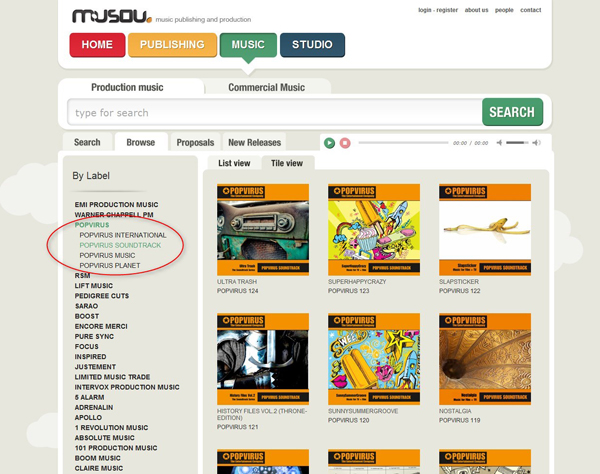The height and width of the screenshot is (474, 600).
Task: Go to the HOME section
Action: 97,45
